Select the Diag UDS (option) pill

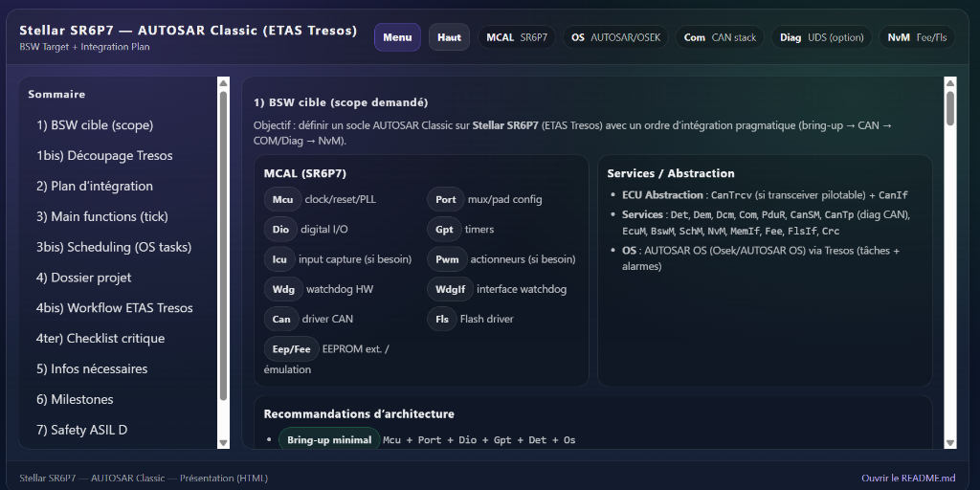click(821, 37)
